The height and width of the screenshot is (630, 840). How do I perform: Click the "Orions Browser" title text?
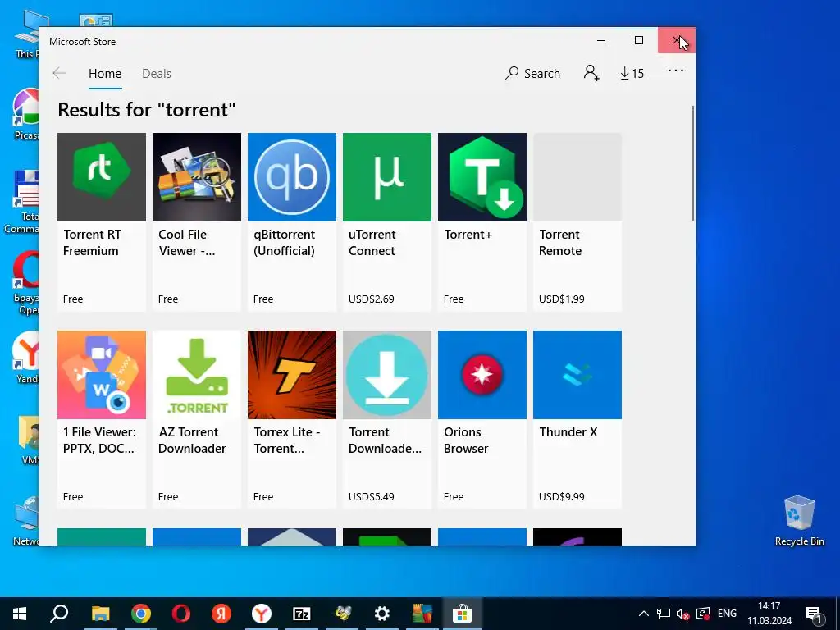coord(466,441)
